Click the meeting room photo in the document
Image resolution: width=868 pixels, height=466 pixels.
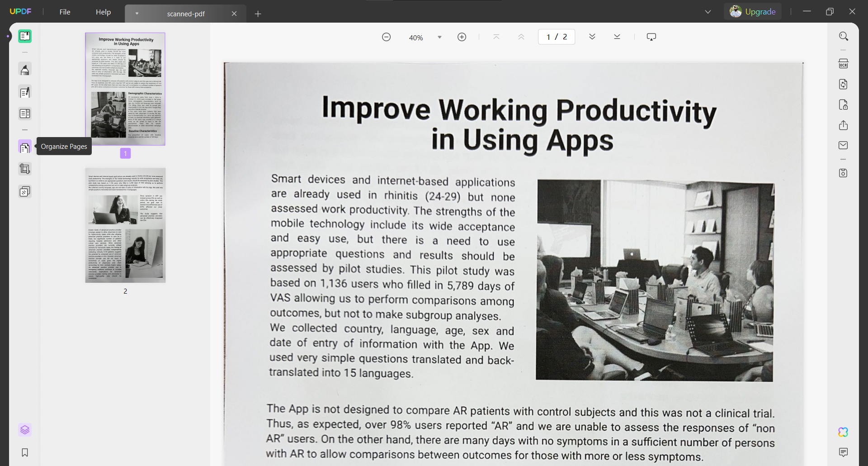click(655, 281)
